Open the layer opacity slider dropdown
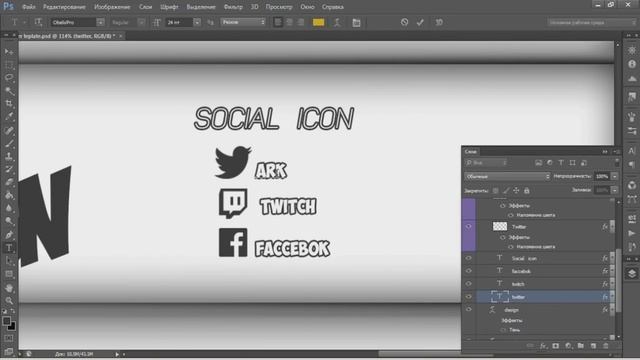 click(615, 176)
